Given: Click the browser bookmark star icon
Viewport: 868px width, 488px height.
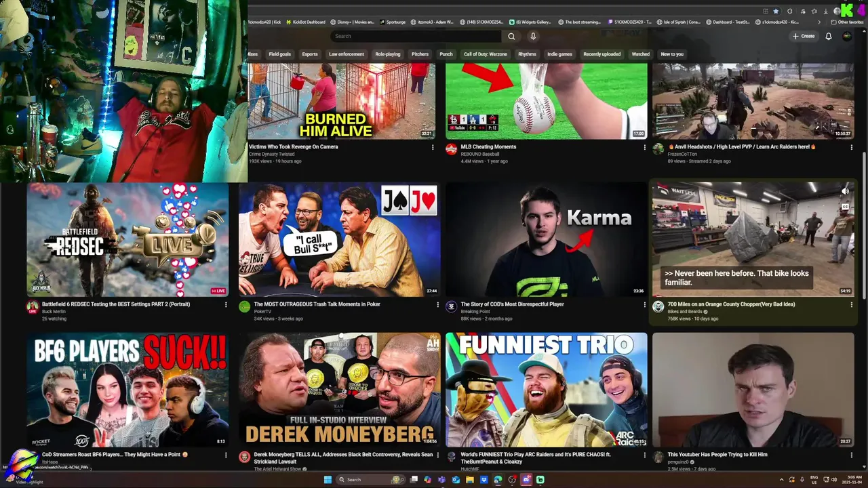Looking at the screenshot, I should pyautogui.click(x=776, y=12).
